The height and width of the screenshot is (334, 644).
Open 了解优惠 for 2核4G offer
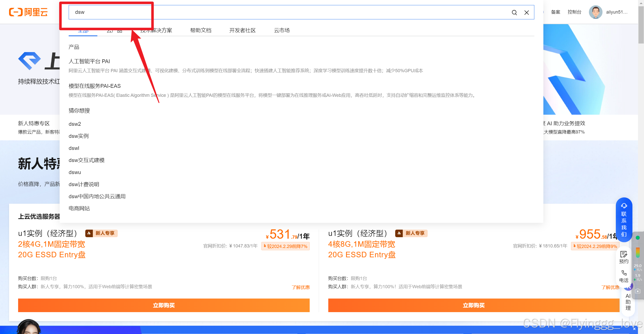[301, 287]
